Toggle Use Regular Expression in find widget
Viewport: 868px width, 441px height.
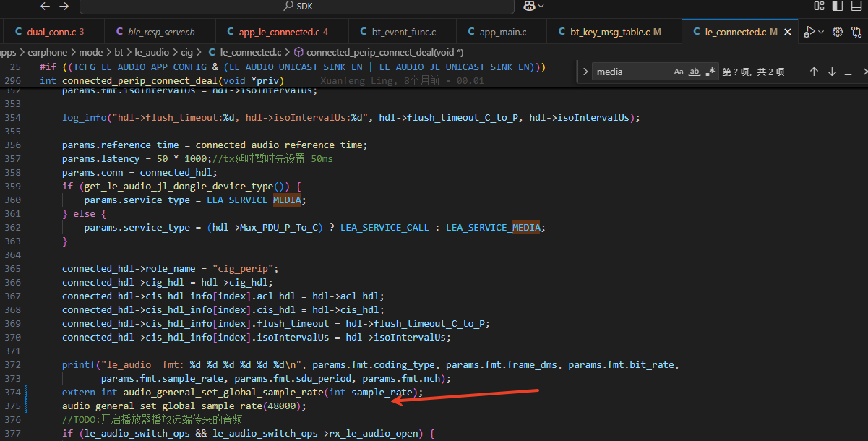click(710, 72)
